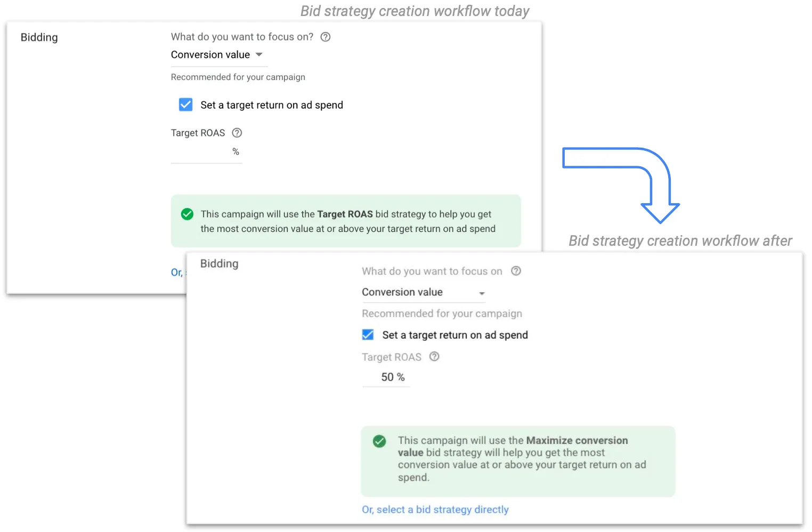Click 'Or, select a bid strategy directly'
This screenshot has height=532, width=812.
click(x=435, y=510)
